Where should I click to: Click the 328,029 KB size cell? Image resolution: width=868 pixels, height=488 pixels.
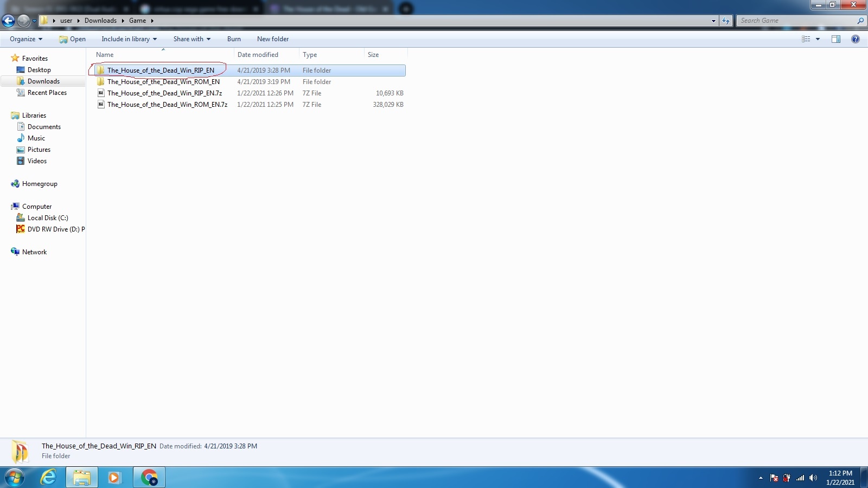(388, 105)
